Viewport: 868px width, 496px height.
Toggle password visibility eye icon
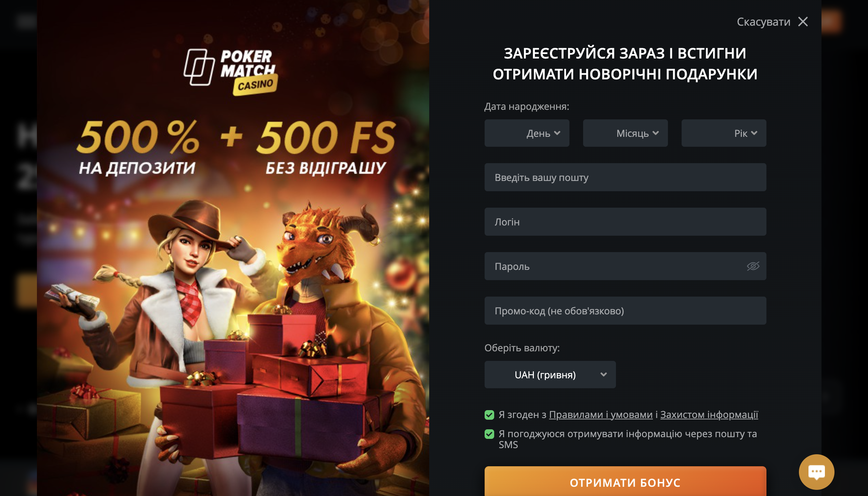coord(753,266)
